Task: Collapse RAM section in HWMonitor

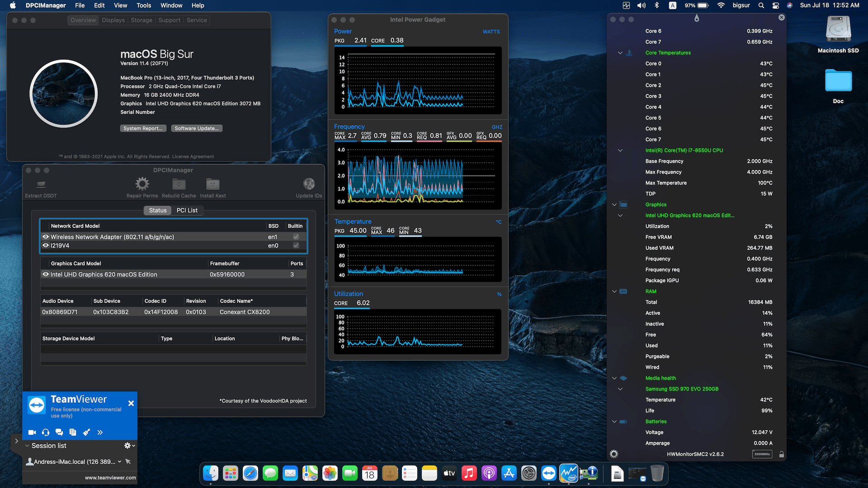Action: pyautogui.click(x=614, y=291)
